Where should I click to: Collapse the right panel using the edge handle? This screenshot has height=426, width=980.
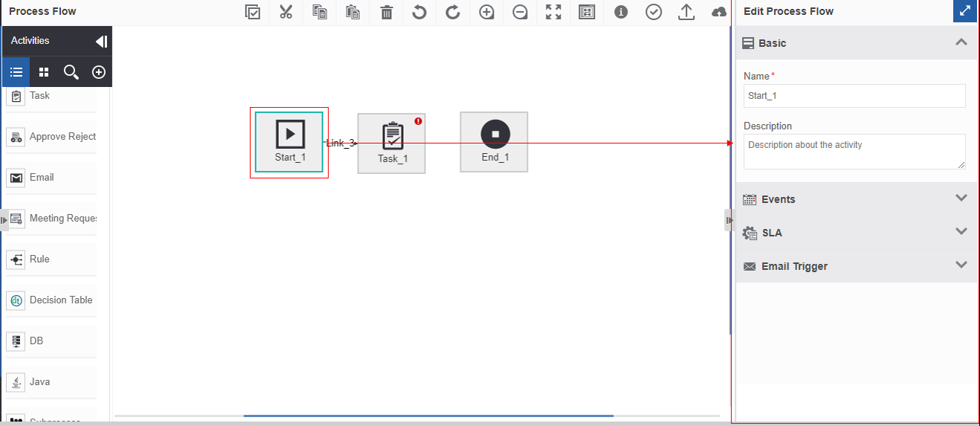pyautogui.click(x=729, y=220)
